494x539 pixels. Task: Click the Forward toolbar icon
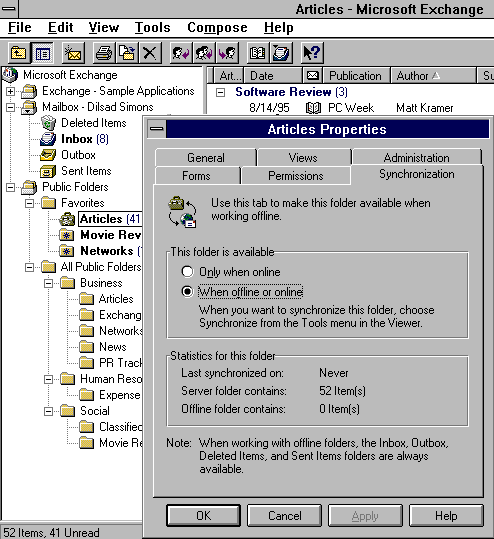(227, 53)
